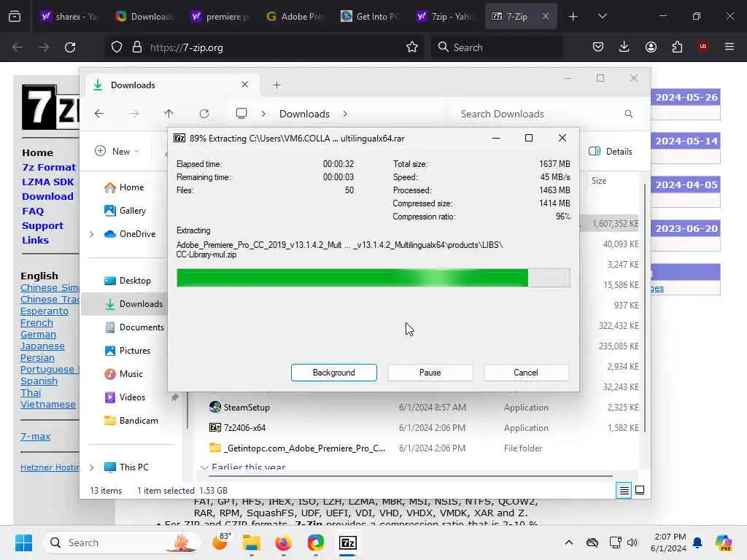Open 7-Zip from the taskbar
The width and height of the screenshot is (747, 560).
pos(348,542)
